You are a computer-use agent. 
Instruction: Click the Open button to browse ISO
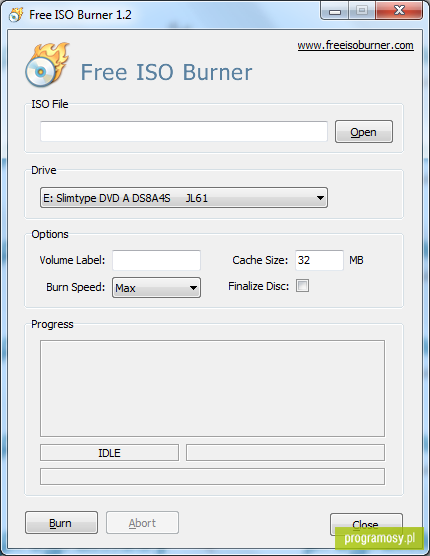(x=364, y=132)
